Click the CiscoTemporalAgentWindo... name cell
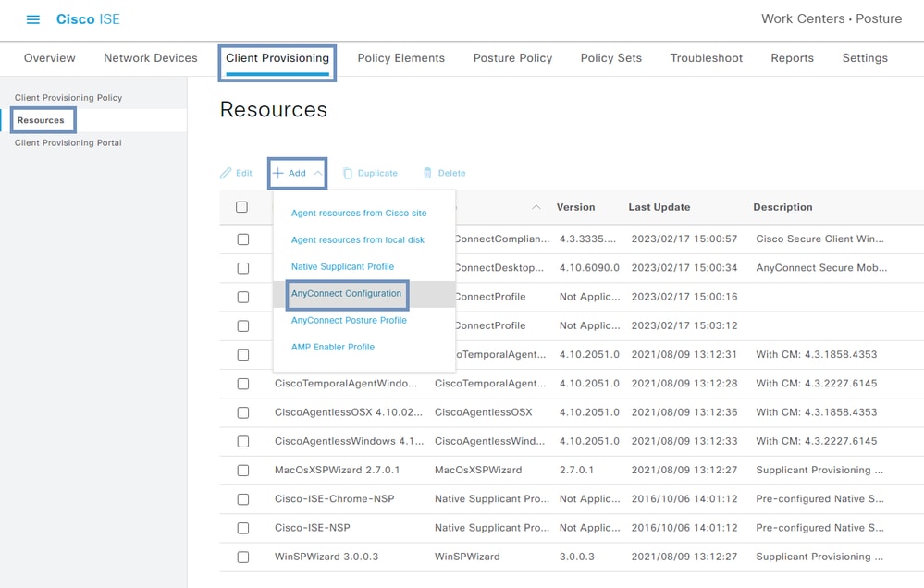This screenshot has height=588, width=924. [x=345, y=384]
